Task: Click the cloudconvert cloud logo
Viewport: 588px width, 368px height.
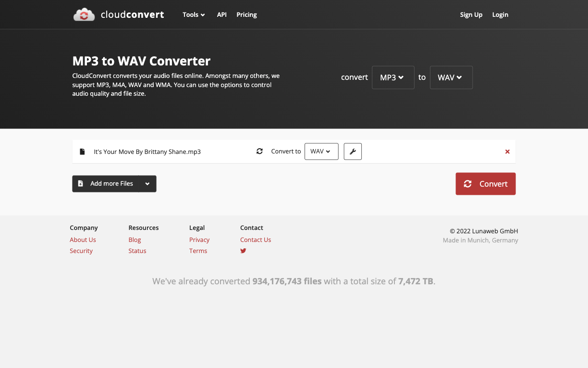Action: pos(84,14)
